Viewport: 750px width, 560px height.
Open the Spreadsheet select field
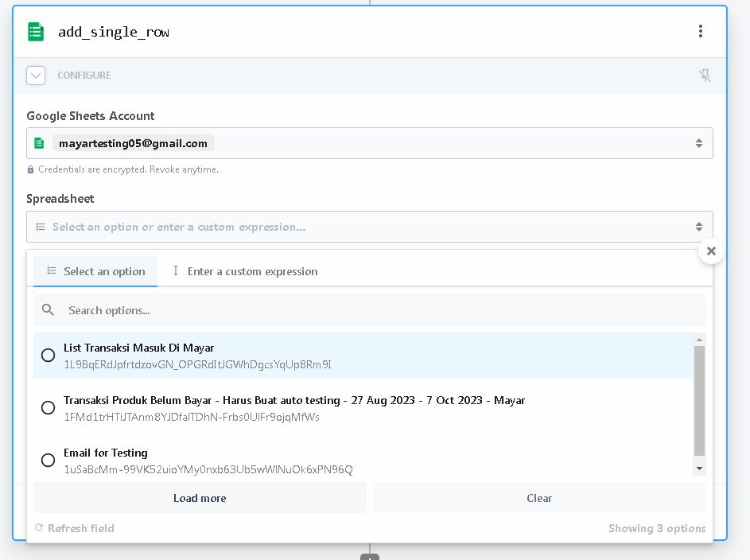coord(369,227)
